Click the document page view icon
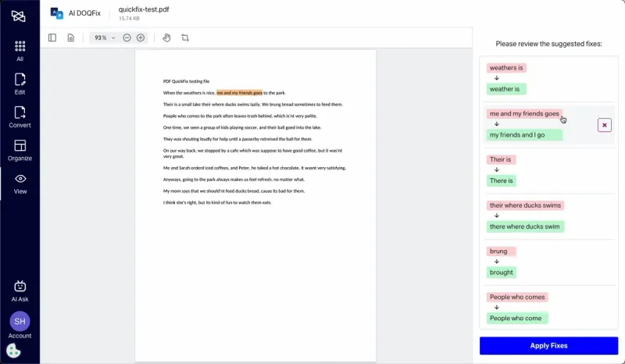The height and width of the screenshot is (364, 625). [70, 37]
